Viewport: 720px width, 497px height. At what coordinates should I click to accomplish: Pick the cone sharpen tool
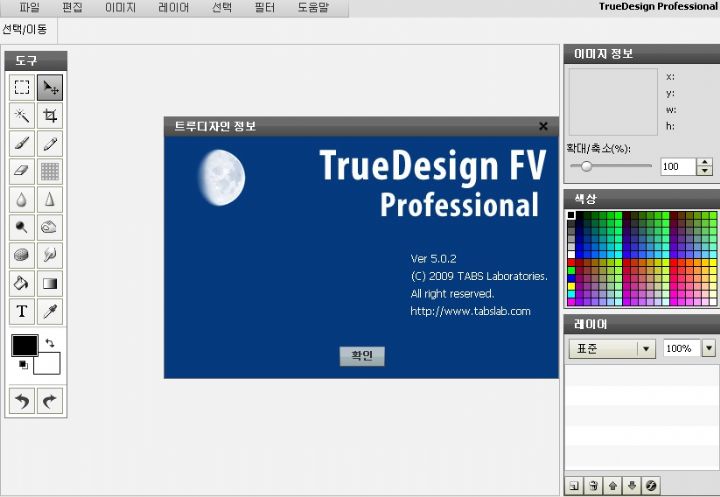(x=50, y=199)
